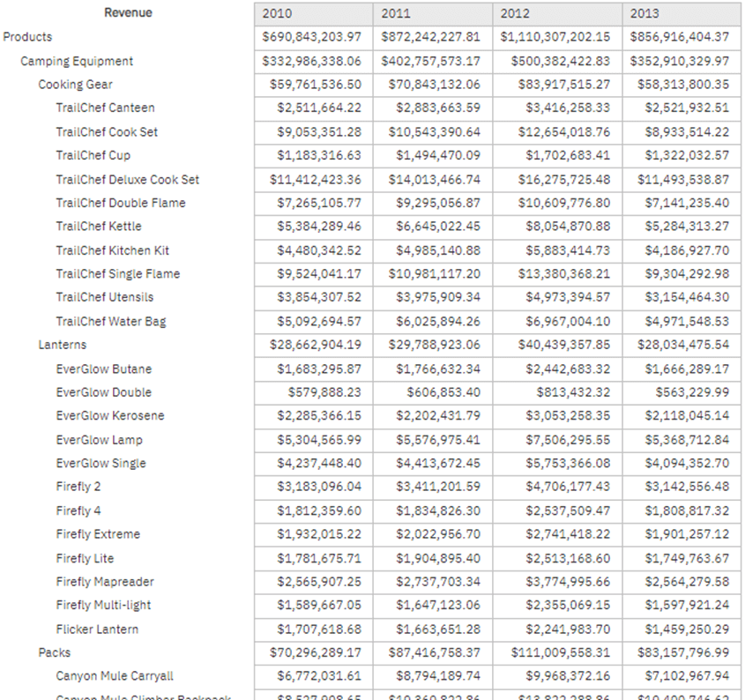Click Lanterns 2010 value $28,662,904.19

tap(316, 345)
